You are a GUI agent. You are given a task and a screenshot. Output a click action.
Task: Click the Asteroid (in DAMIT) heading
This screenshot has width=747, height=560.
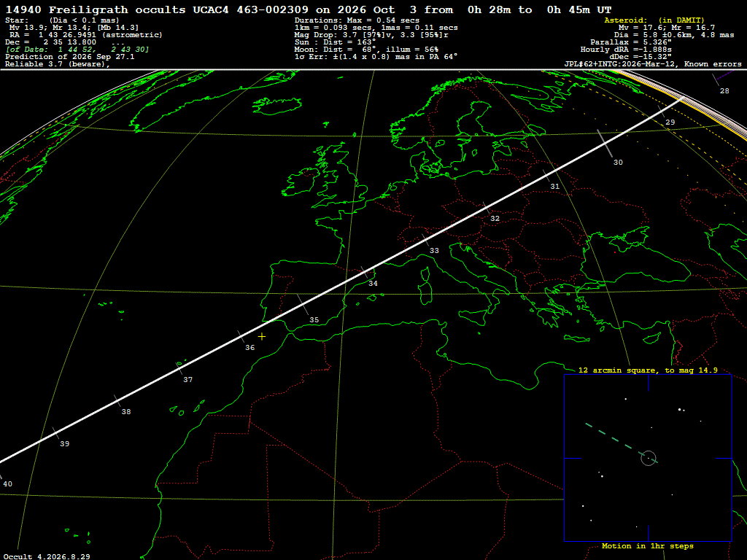point(654,20)
